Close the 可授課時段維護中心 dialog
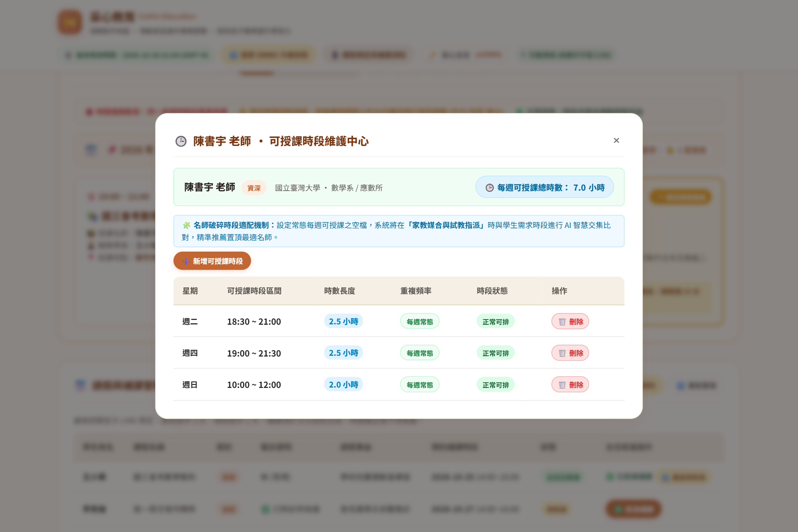This screenshot has height=532, width=798. pyautogui.click(x=616, y=140)
